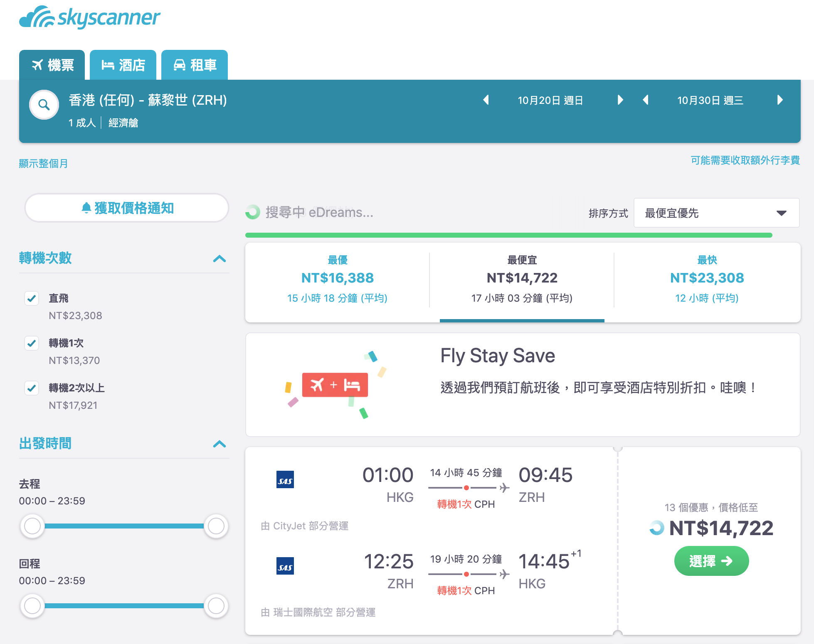Screen dimensions: 814x644
Task: Switch to the 租車 tab
Action: (x=194, y=65)
